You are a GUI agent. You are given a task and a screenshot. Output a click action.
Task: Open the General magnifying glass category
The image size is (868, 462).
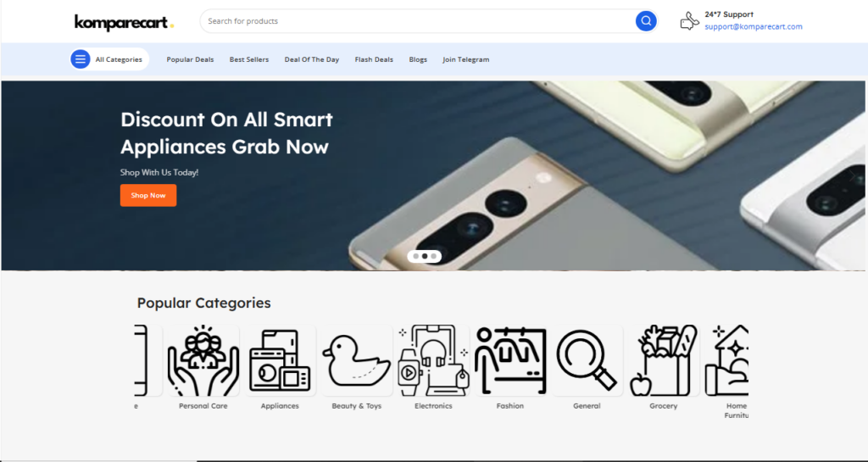[x=587, y=361]
